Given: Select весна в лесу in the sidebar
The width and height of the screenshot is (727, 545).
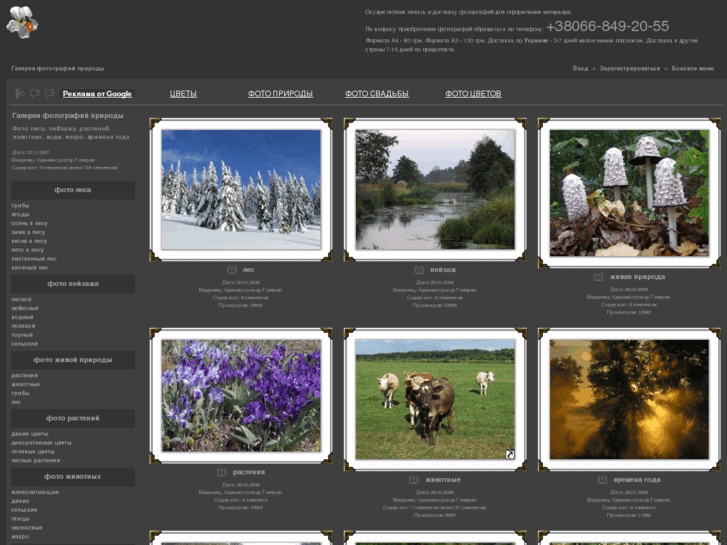Looking at the screenshot, I should pyautogui.click(x=29, y=241).
